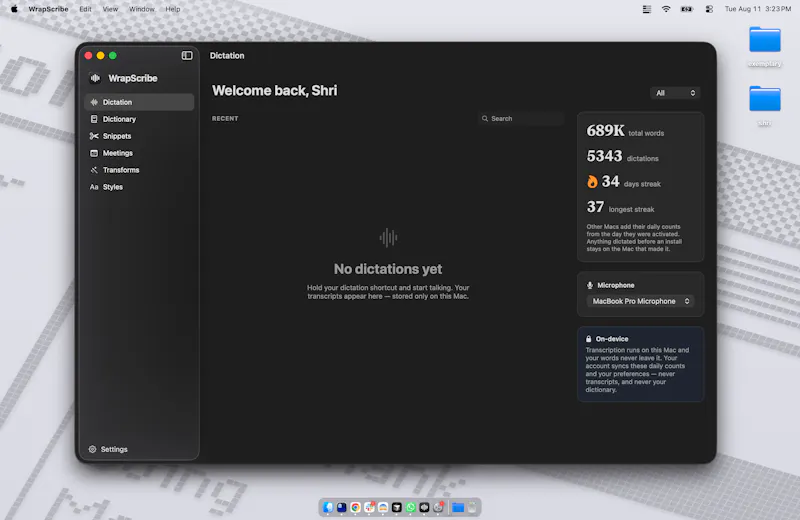Click the flame streak icon
800x520 pixels.
coord(592,182)
